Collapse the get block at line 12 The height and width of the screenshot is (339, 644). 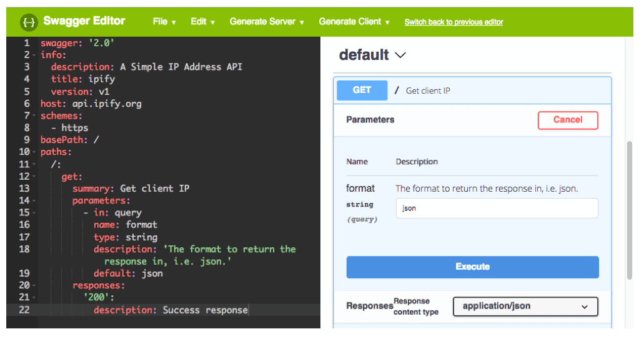point(34,177)
